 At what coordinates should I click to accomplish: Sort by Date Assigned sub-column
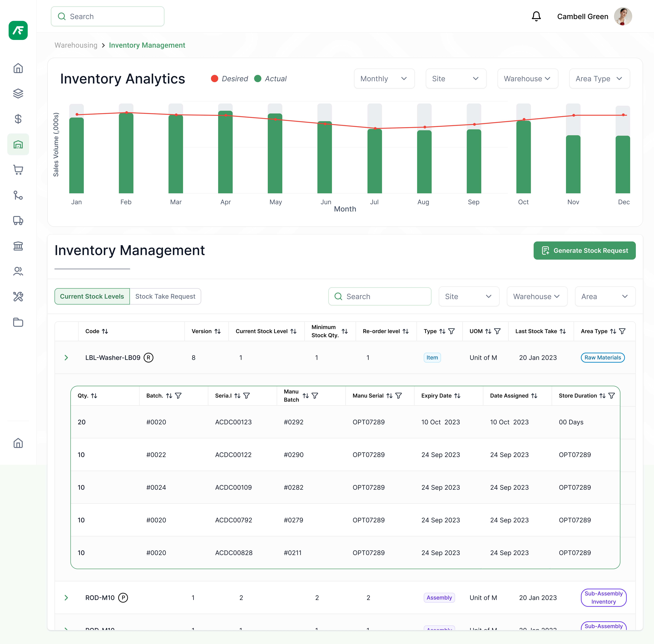(534, 396)
